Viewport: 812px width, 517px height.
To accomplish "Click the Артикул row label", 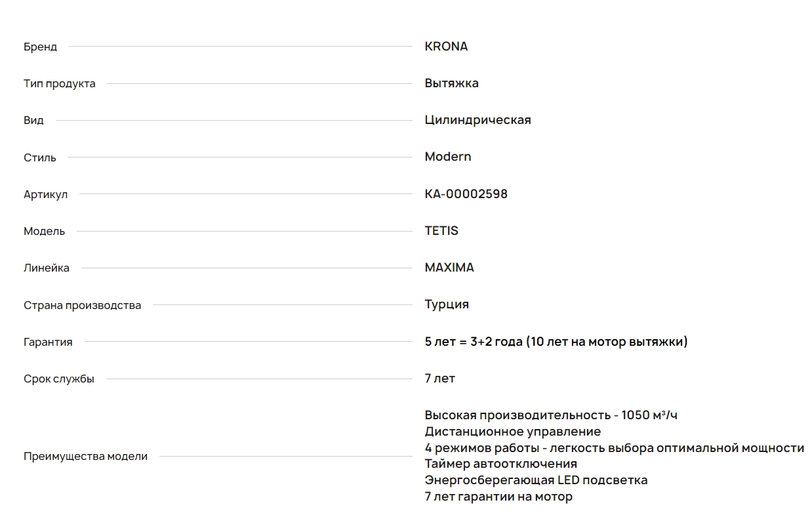I will (45, 195).
